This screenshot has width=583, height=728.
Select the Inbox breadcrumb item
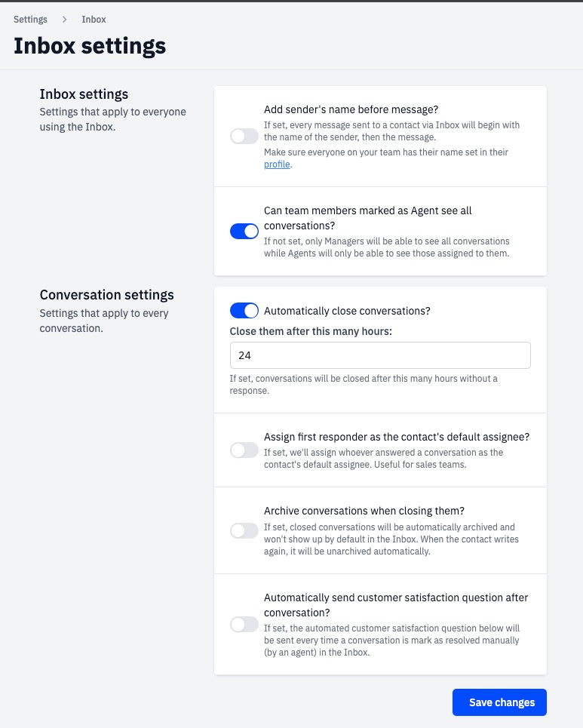94,19
